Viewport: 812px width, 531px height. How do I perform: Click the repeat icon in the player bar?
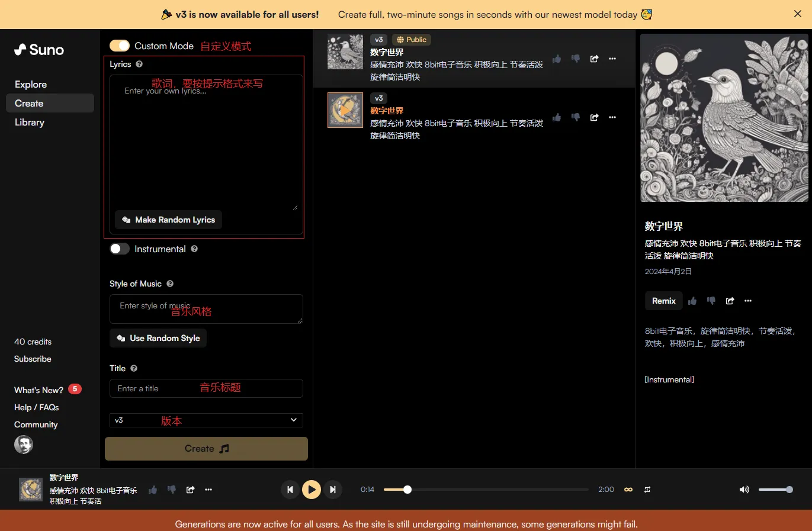pyautogui.click(x=647, y=490)
